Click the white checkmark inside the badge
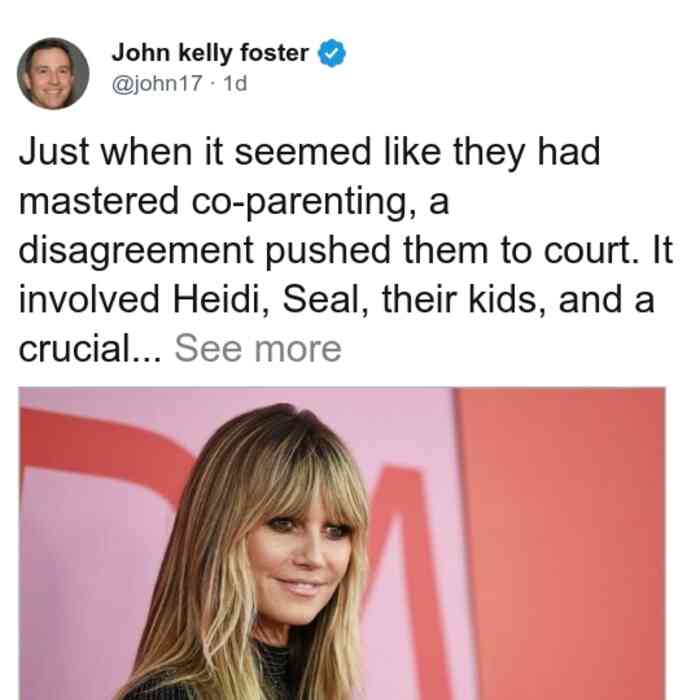The image size is (700, 700). [x=332, y=54]
